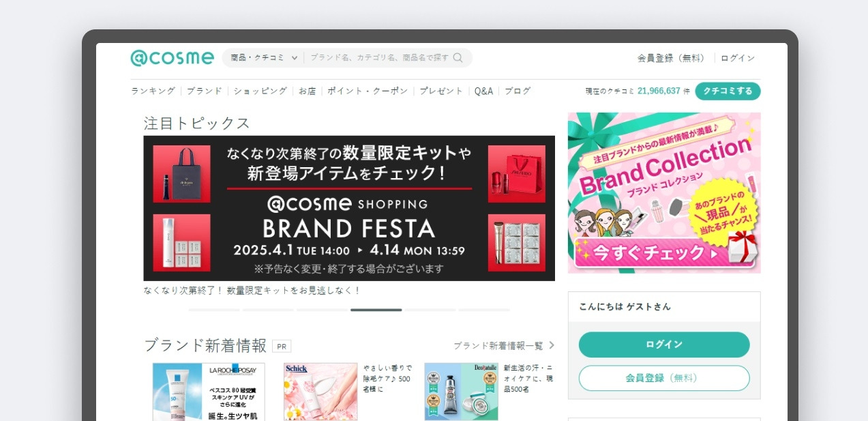Click the green ログイン button in sidebar
Image resolution: width=868 pixels, height=421 pixels.
coord(664,345)
